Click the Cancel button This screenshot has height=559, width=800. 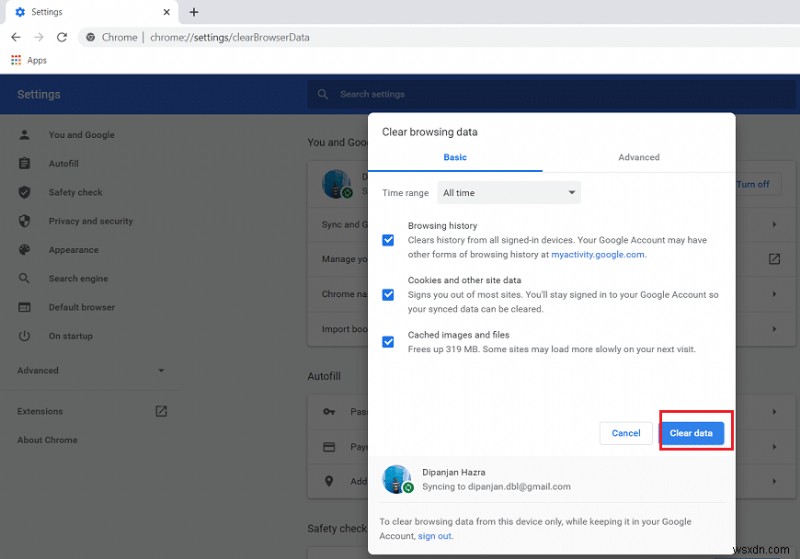[626, 433]
